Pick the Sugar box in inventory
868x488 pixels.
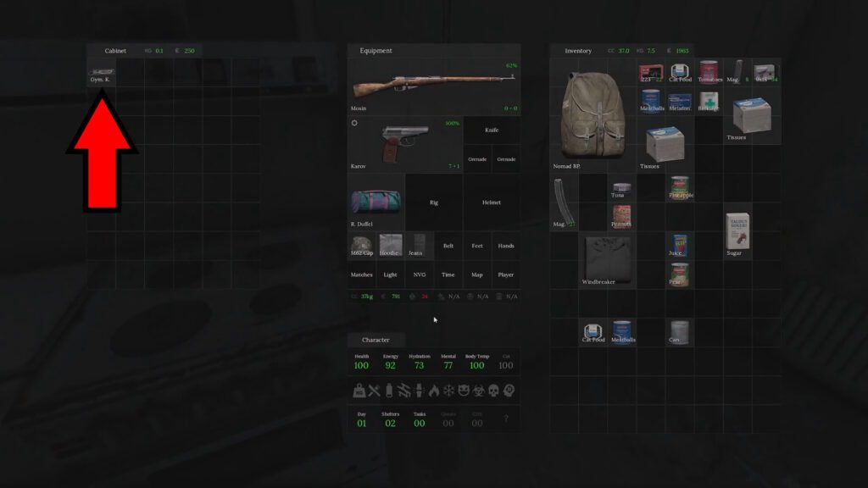coord(737,231)
